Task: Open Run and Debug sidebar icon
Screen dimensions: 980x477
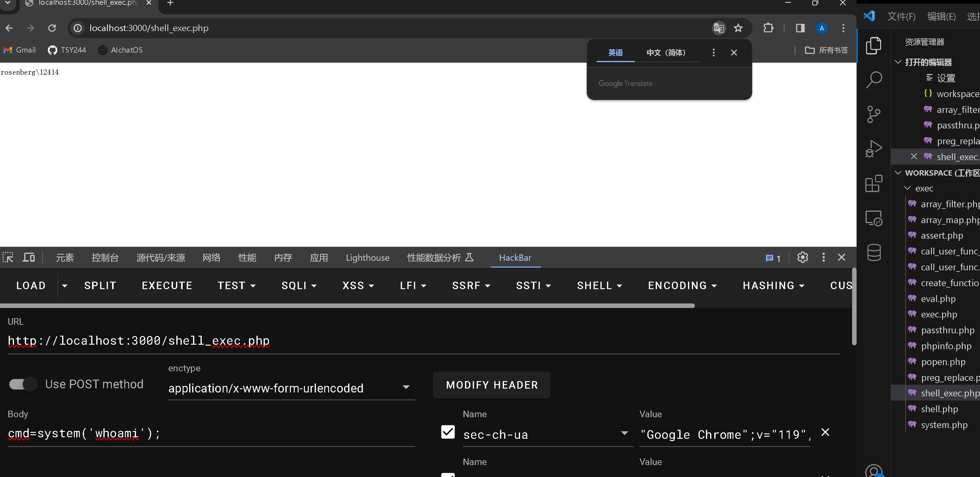Action: click(874, 149)
